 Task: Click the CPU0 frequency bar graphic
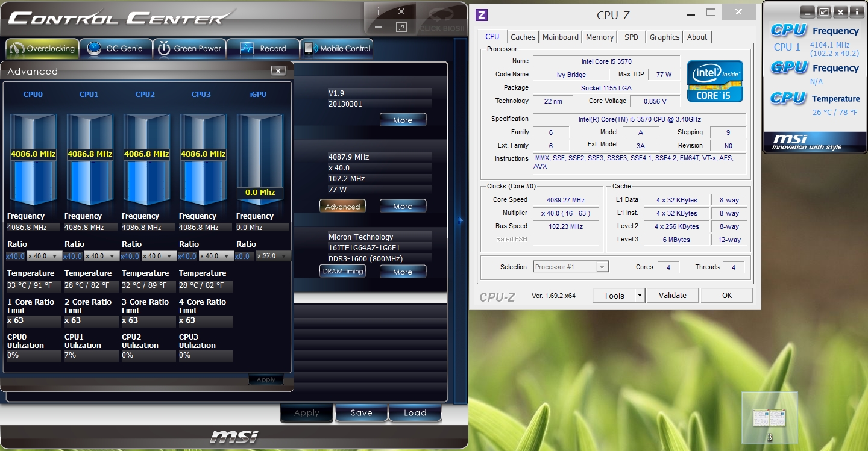[x=33, y=160]
